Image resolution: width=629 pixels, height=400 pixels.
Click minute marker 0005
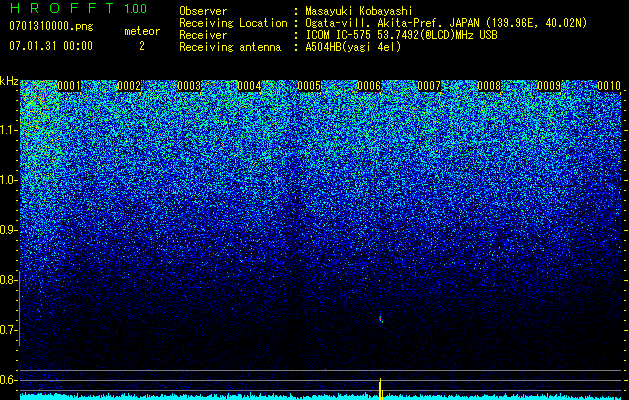click(309, 86)
